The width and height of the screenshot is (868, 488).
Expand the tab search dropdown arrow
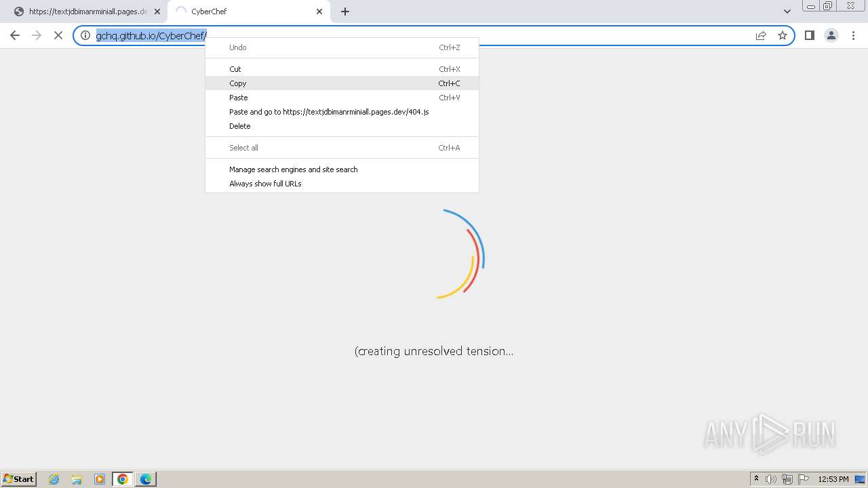coord(787,12)
